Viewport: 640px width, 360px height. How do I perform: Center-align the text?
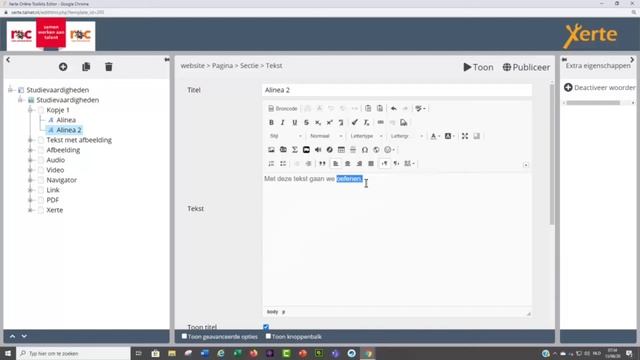(347, 164)
